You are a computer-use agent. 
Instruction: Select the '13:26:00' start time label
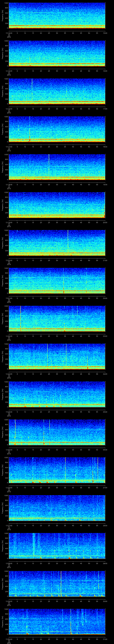pos(9,487)
